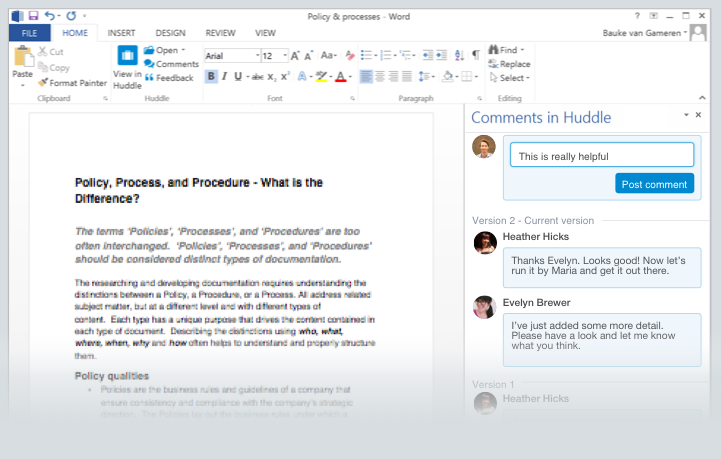Clear all formatting with eraser icon
The image size is (721, 459).
[350, 56]
